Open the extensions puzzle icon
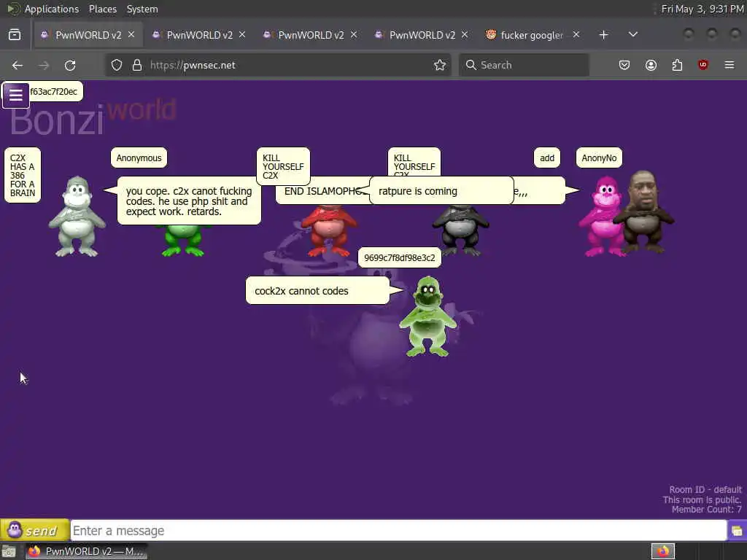Screen dimensions: 747x560 click(x=677, y=65)
